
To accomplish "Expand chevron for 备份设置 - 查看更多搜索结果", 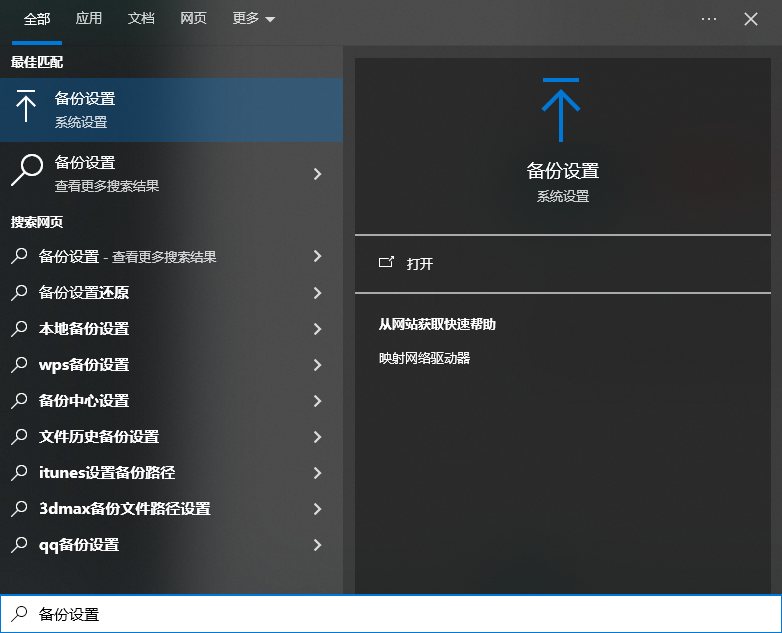I will pyautogui.click(x=317, y=256).
